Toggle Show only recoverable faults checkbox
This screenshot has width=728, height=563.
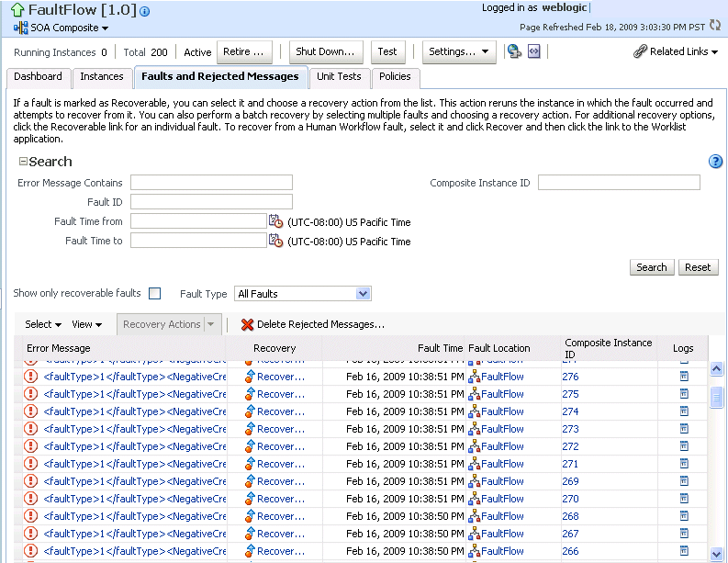pos(154,294)
